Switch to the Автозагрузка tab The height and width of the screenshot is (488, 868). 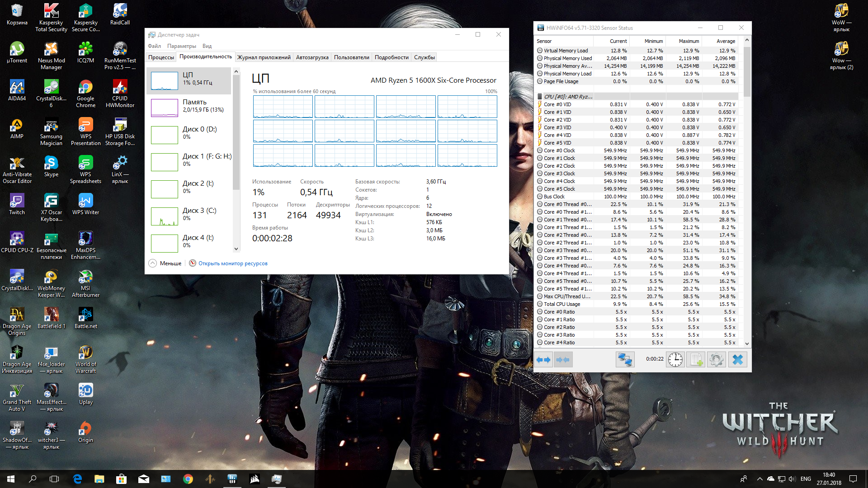tap(312, 57)
